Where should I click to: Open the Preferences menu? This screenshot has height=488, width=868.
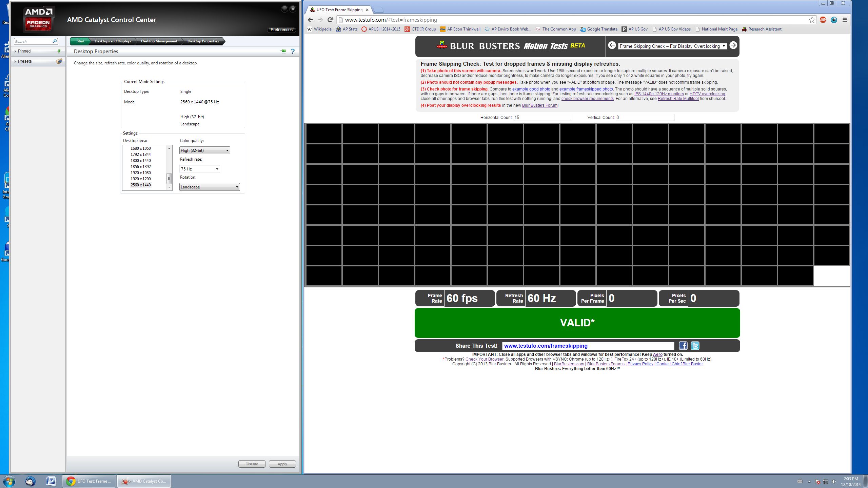point(281,30)
